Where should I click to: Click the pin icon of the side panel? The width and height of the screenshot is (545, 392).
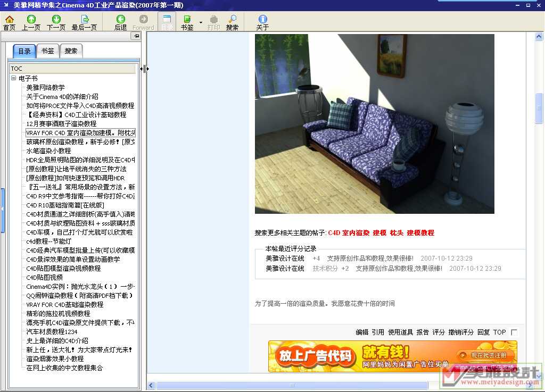[136, 36]
